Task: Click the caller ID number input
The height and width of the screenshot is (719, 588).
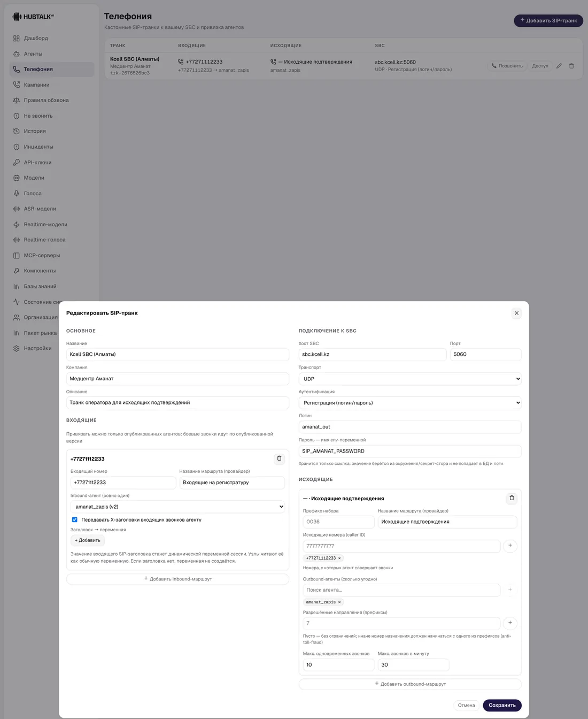Action: (401, 546)
